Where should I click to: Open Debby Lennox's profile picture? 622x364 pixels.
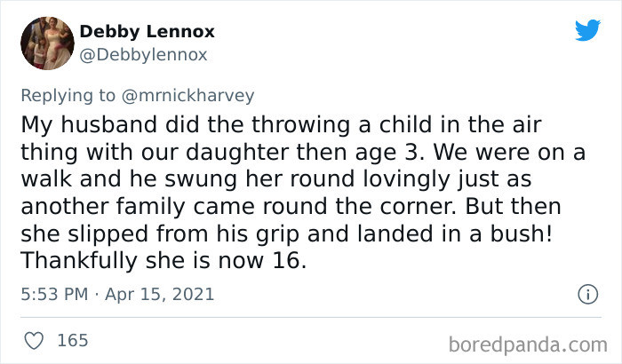(47, 44)
